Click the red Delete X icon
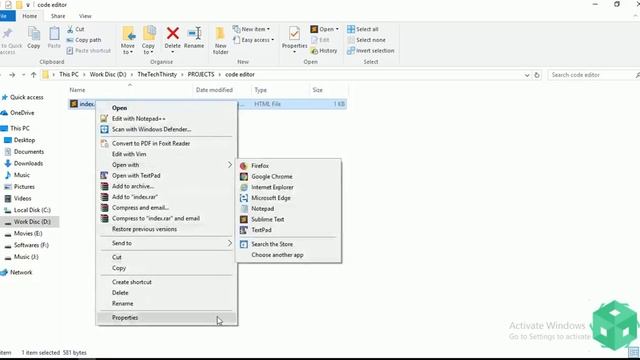 [x=173, y=33]
